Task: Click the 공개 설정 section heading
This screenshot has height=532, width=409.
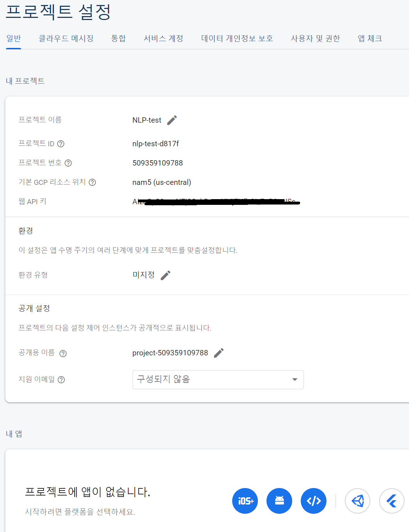Action: coord(34,308)
